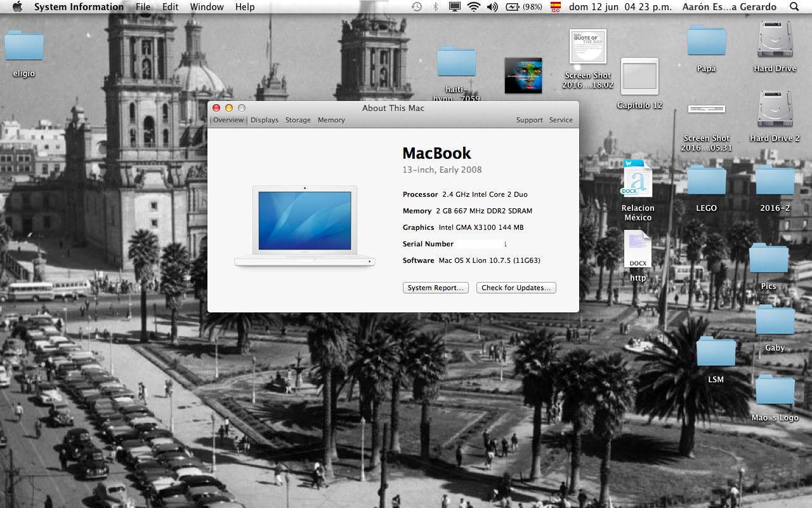Click the Check for Updates button
Screen dimensions: 812x508
coord(516,288)
